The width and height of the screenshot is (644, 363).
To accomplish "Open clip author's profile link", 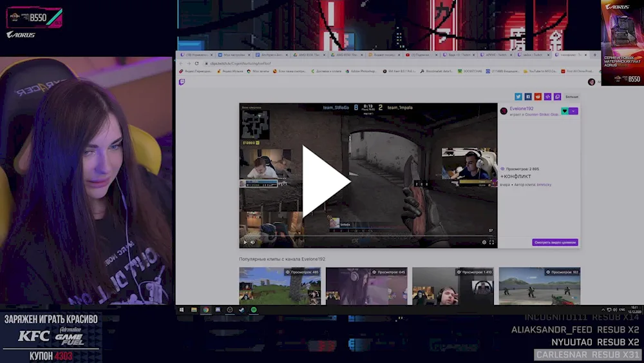I will click(544, 184).
